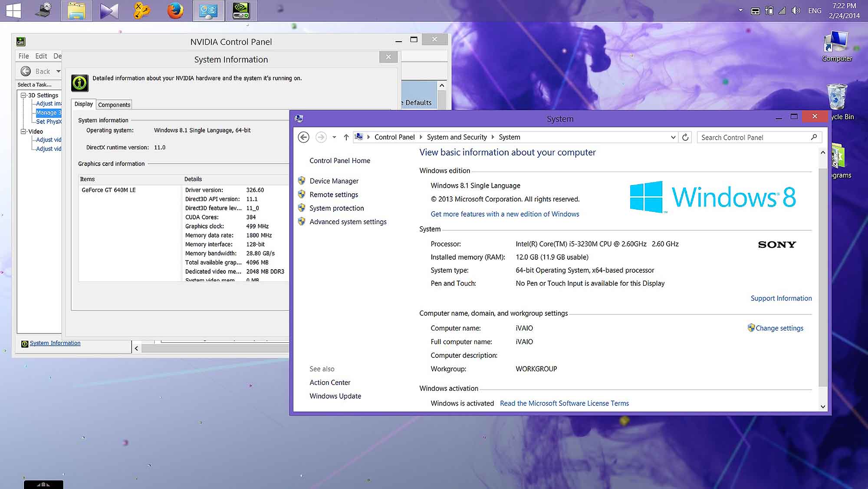
Task: Click Change settings for computer name
Action: coord(779,328)
